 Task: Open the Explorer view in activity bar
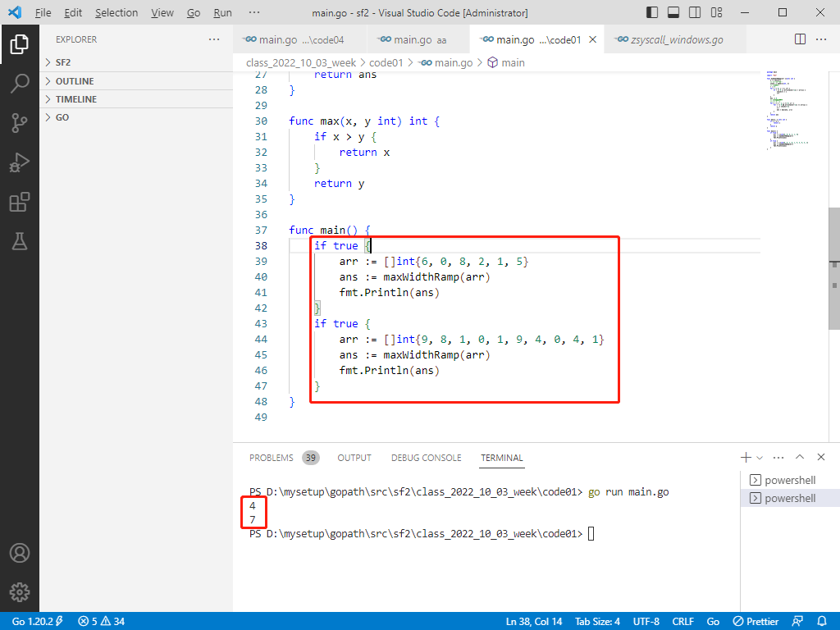click(20, 44)
